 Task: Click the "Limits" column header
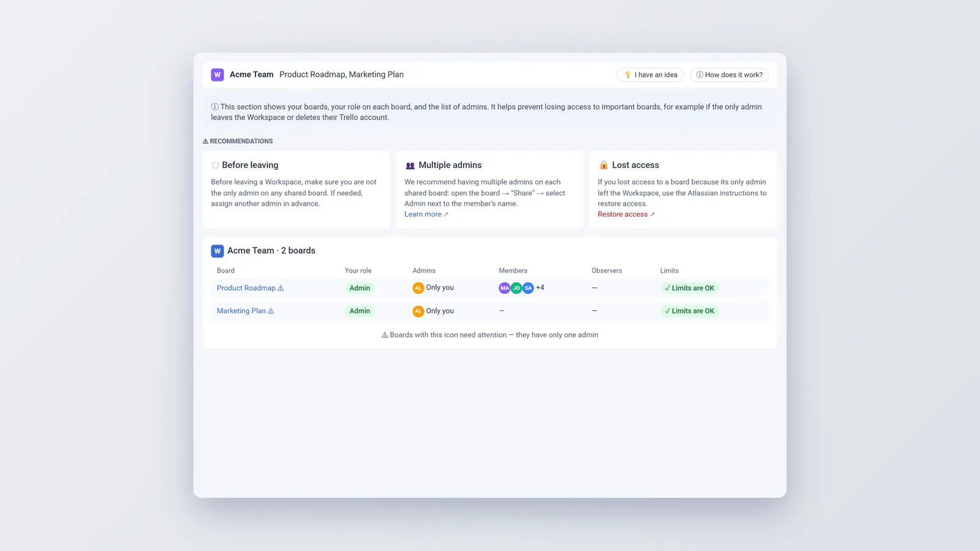tap(669, 271)
